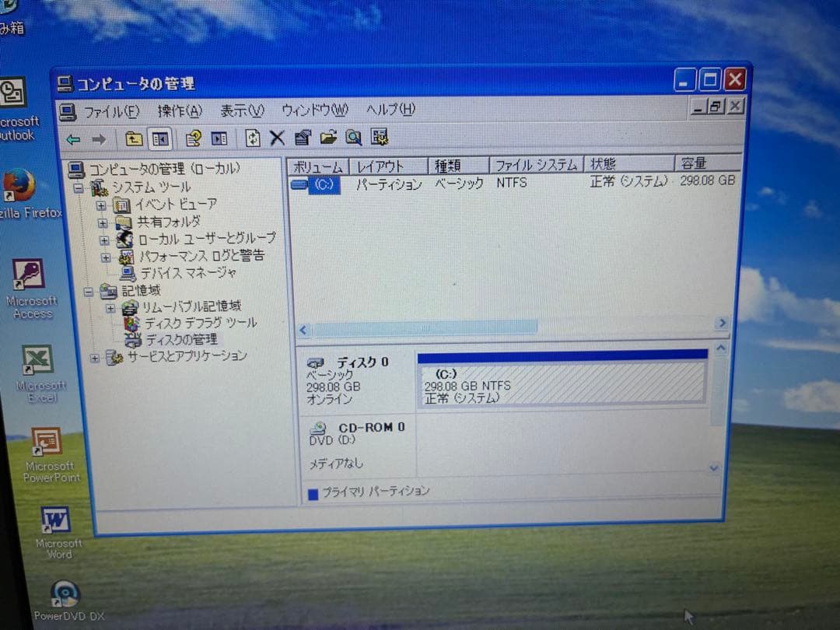Click the Up one level toolbar icon
This screenshot has width=840, height=630.
point(133,138)
